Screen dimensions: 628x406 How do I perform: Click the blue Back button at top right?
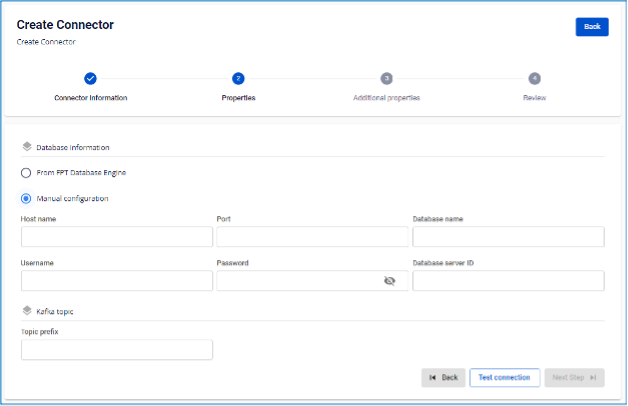coord(592,27)
